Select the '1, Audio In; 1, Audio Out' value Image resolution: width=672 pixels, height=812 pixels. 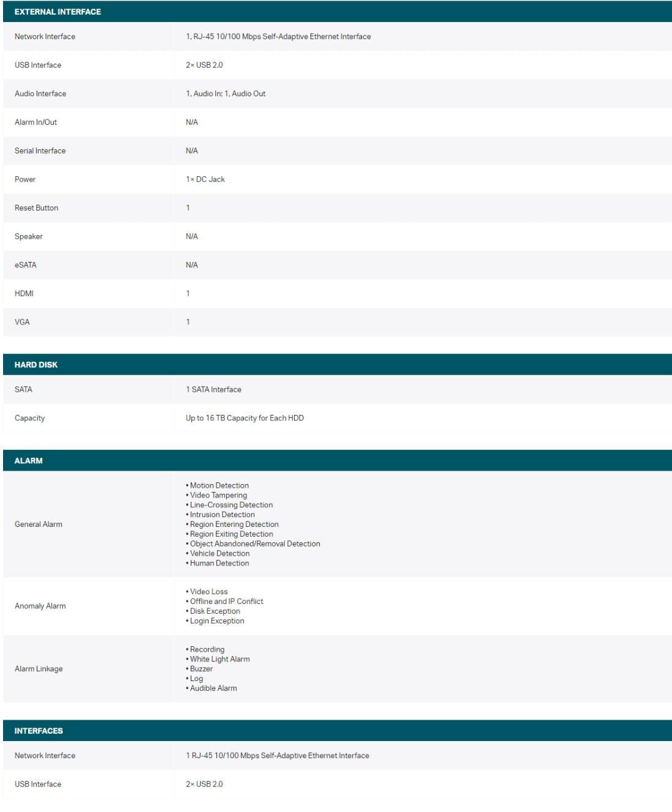(x=226, y=94)
